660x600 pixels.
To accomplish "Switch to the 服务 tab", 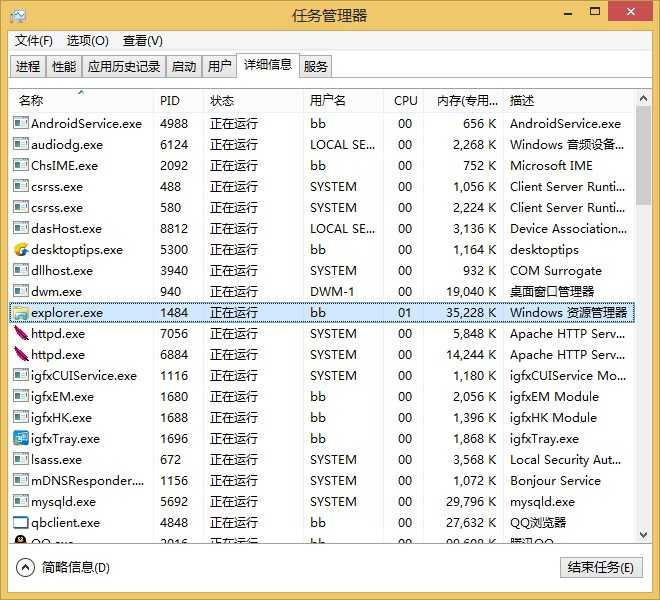I will click(x=316, y=67).
